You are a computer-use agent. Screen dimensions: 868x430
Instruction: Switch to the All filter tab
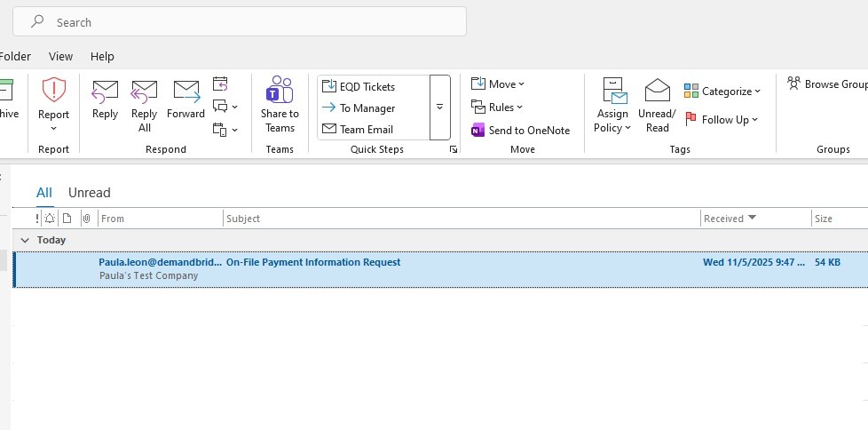pos(44,193)
